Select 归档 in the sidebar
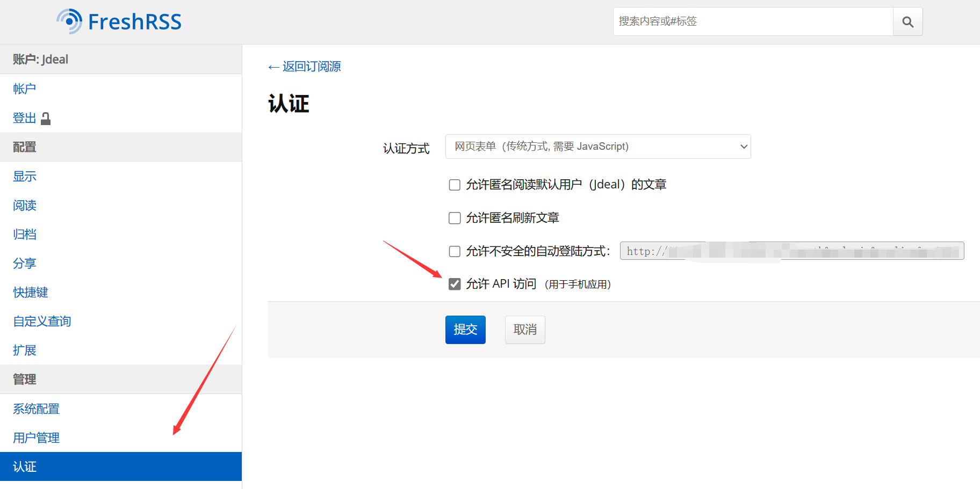The image size is (980, 489). coord(25,234)
